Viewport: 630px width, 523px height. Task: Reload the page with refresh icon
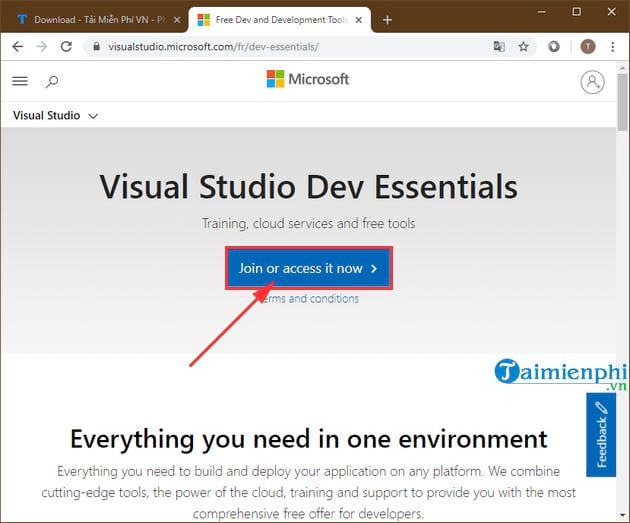66,47
